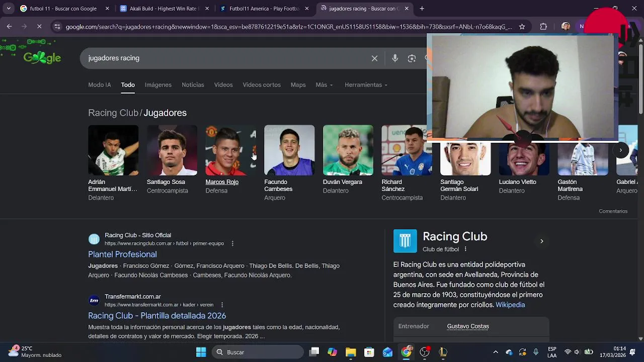Open Outlook from the taskbar
Viewport: 644px width, 362px height.
coord(387,352)
